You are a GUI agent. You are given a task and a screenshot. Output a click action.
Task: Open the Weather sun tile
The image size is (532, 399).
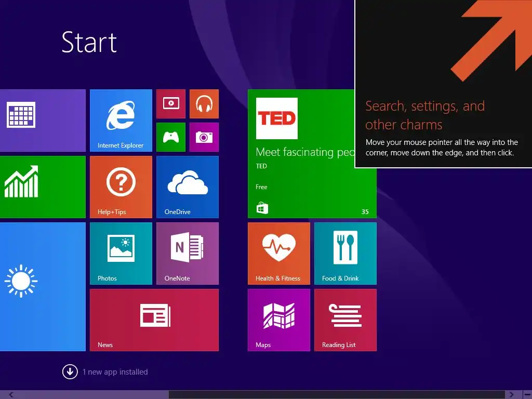pos(43,287)
